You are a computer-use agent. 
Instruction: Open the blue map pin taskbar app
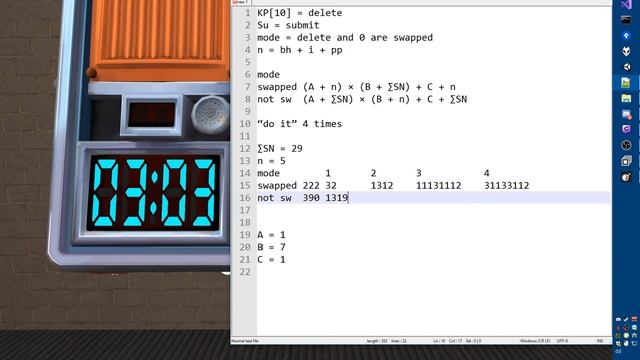(x=626, y=36)
